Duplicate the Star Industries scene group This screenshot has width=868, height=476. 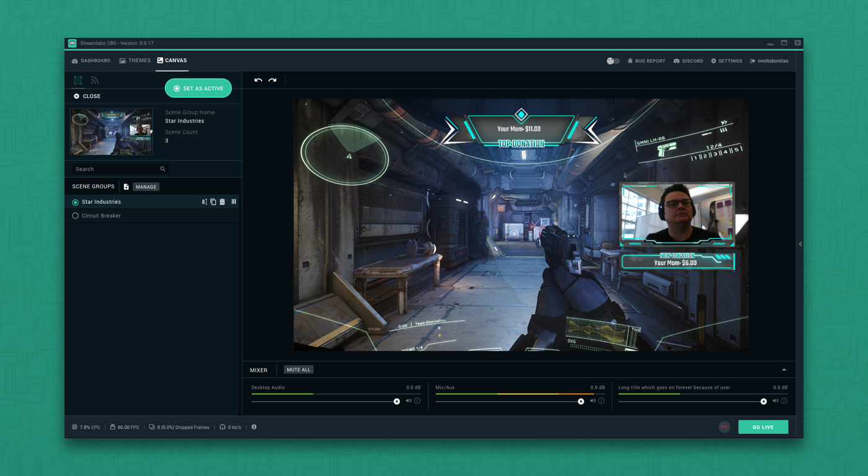tap(213, 202)
